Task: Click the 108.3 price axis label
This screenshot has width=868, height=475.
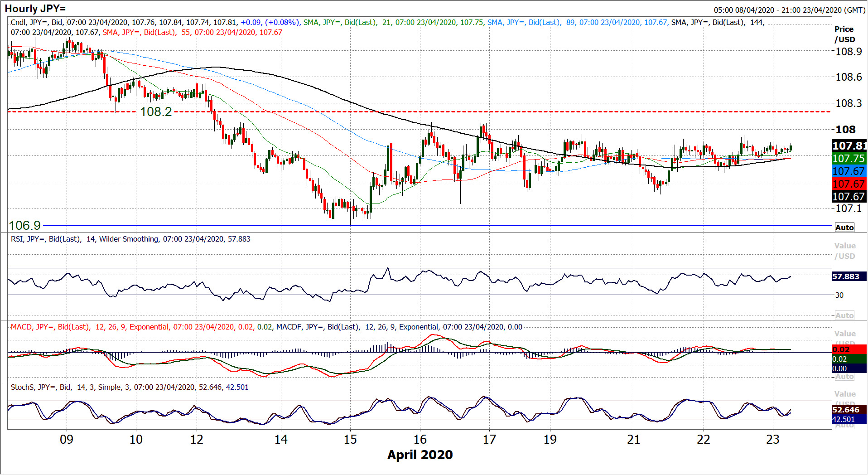Action: coord(849,103)
